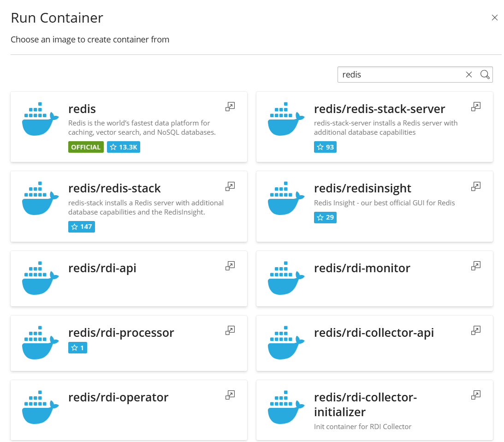The width and height of the screenshot is (504, 442).
Task: Open Docker Hub link for redis/rdi-collector-initializer
Action: coord(475,395)
